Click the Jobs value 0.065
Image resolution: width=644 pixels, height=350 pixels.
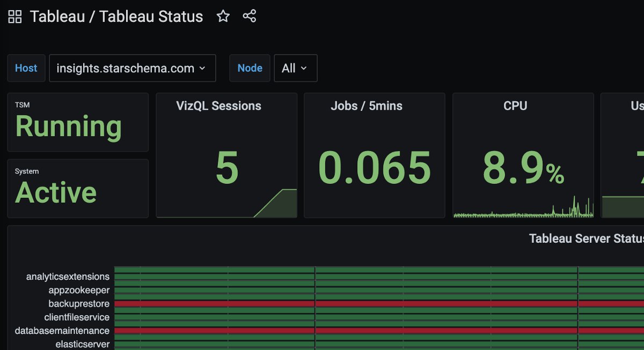pos(375,168)
